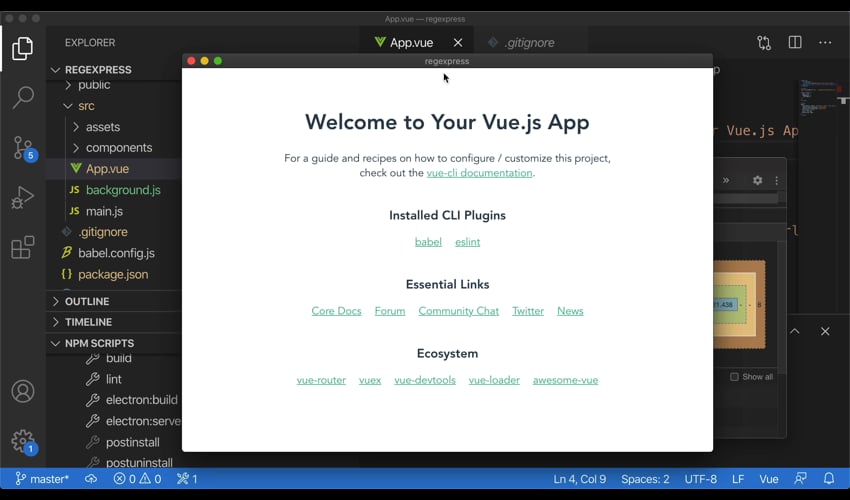Open Source Control view with 5 badge

pyautogui.click(x=24, y=148)
